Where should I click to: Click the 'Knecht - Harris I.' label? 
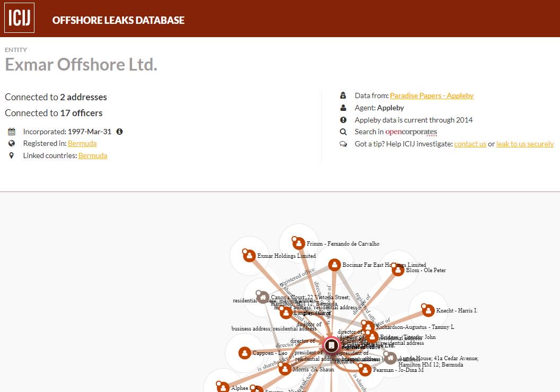(x=457, y=310)
